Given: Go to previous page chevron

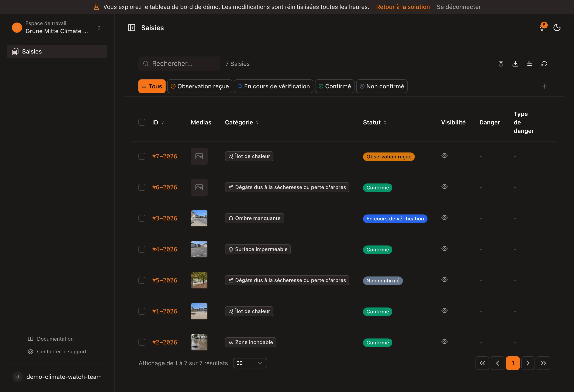Looking at the screenshot, I should 497,363.
